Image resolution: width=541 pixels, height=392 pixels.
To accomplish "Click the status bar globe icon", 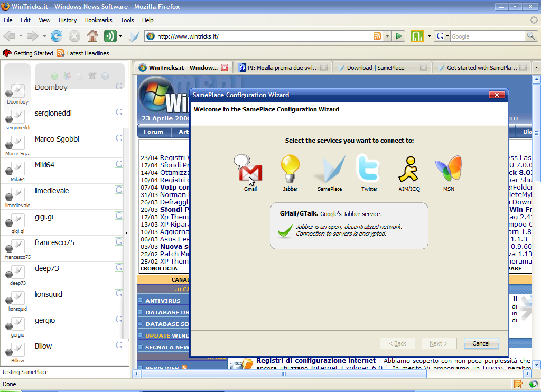I will tap(534, 384).
